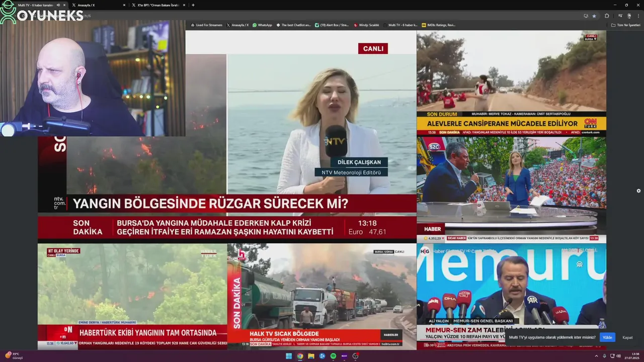Open a new browser tab
Viewport: 644px width, 362px height.
193,5
